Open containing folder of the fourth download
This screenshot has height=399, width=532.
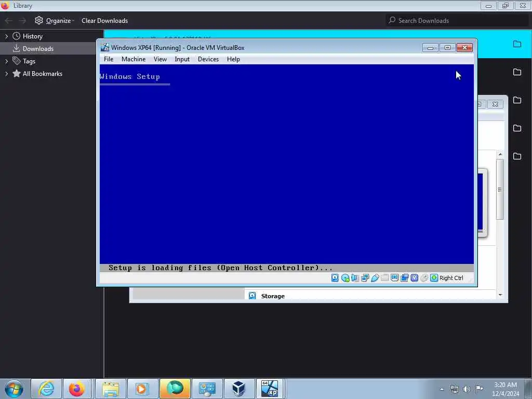517,128
